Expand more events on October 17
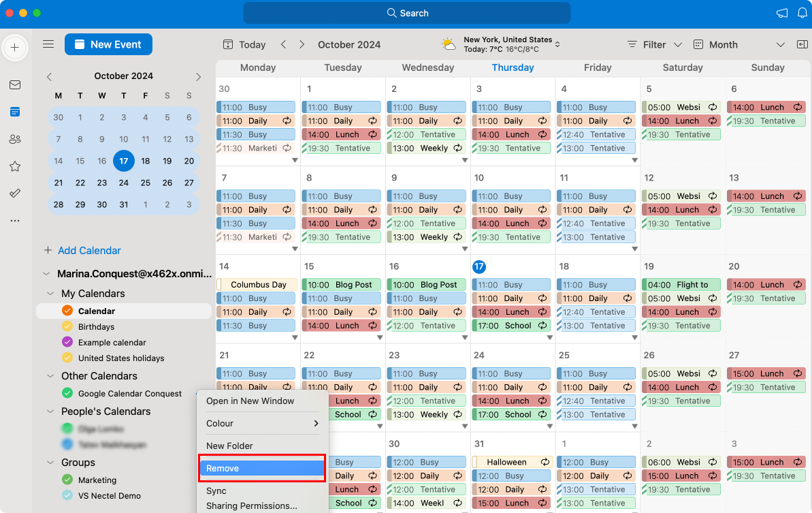 [550, 337]
